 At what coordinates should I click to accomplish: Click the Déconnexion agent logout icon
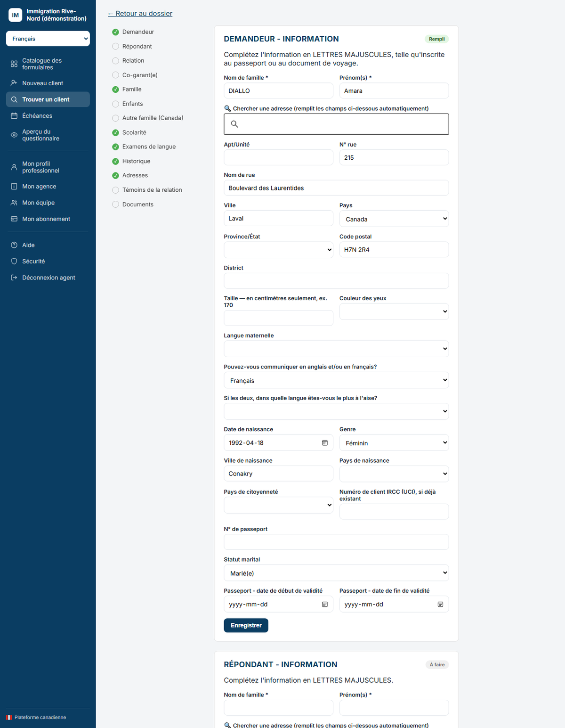(14, 278)
